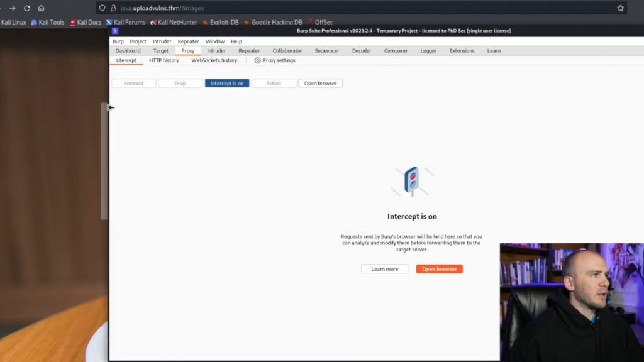Screen dimensions: 644x362
Task: Switch to the Decoder tab
Action: tap(362, 51)
